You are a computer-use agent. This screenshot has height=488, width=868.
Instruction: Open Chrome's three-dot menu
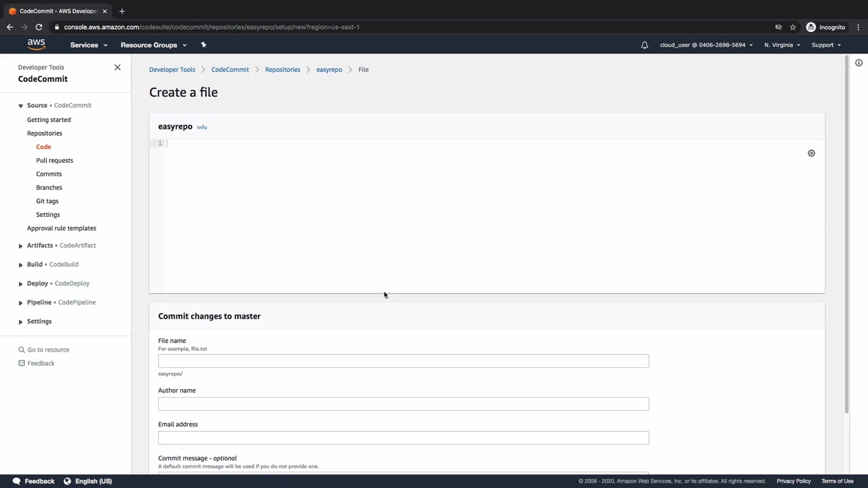tap(858, 27)
